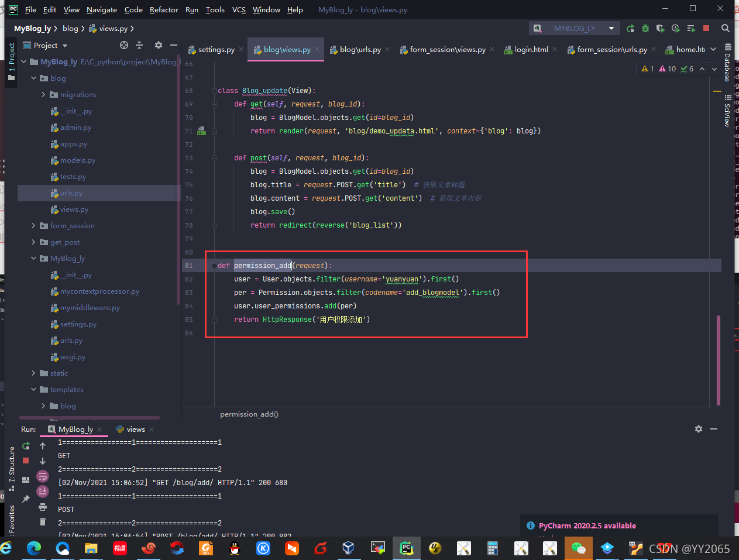Viewport: 739px width, 560px height.
Task: Pin the Run tab with pin icon
Action: coord(26,499)
